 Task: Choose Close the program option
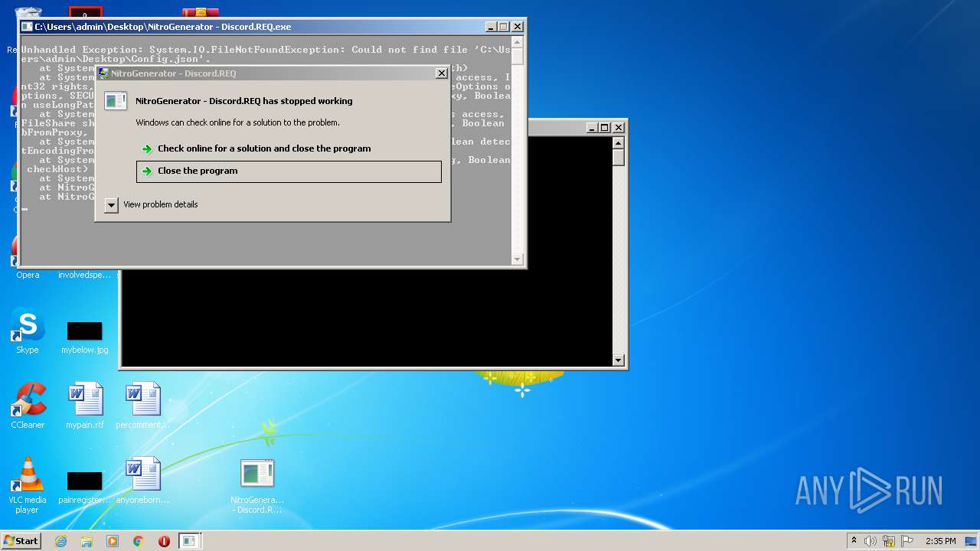(289, 171)
